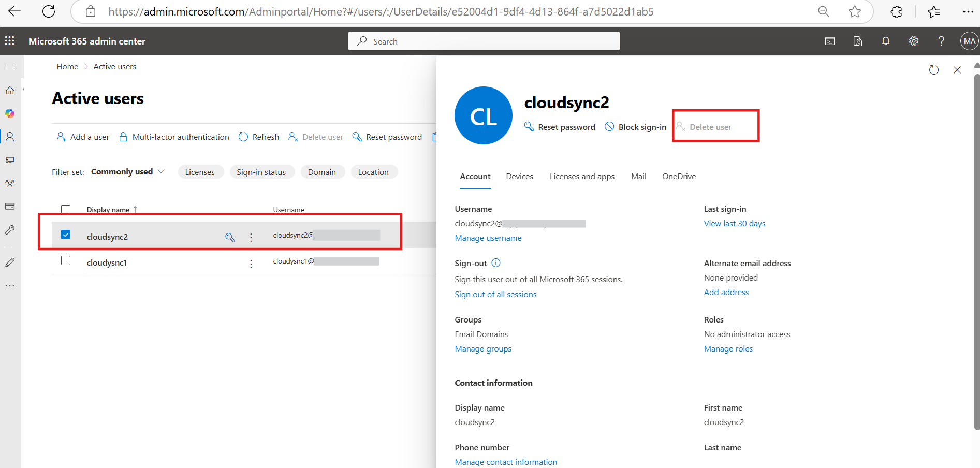980x468 pixels.
Task: Uncheck the cloudsync2 user row
Action: [x=66, y=234]
